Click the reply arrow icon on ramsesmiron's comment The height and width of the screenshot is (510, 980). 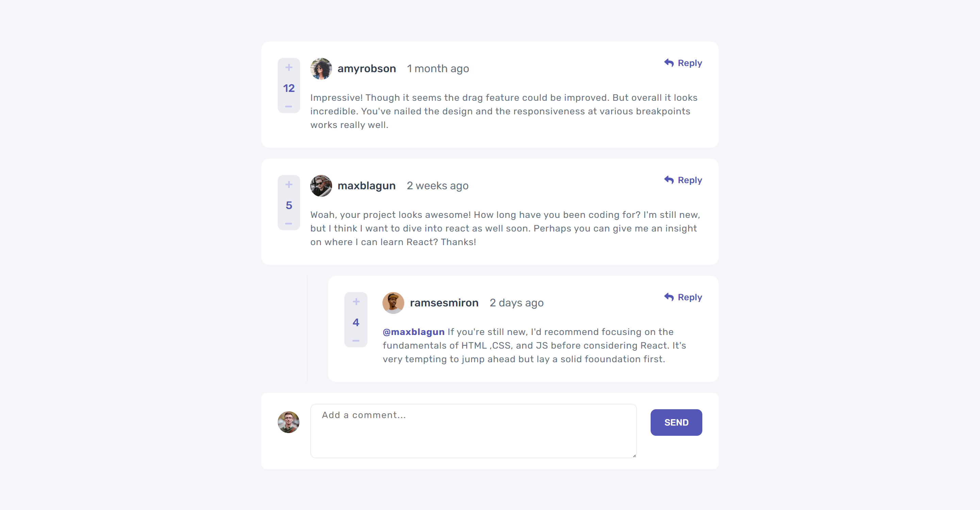pyautogui.click(x=669, y=297)
